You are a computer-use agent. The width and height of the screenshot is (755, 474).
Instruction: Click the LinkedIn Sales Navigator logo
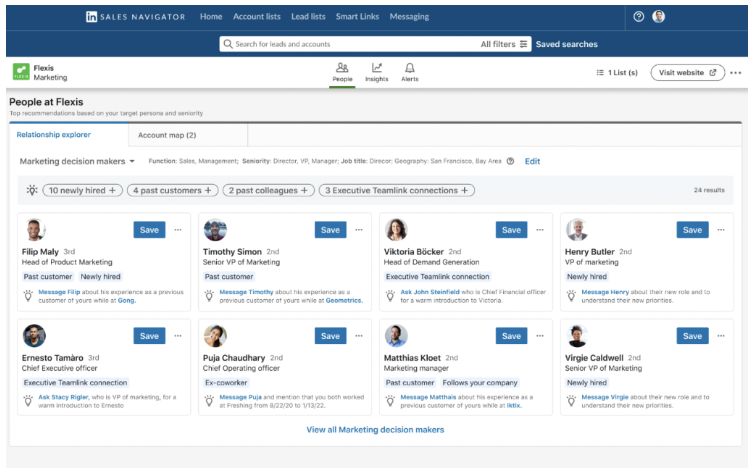point(135,17)
